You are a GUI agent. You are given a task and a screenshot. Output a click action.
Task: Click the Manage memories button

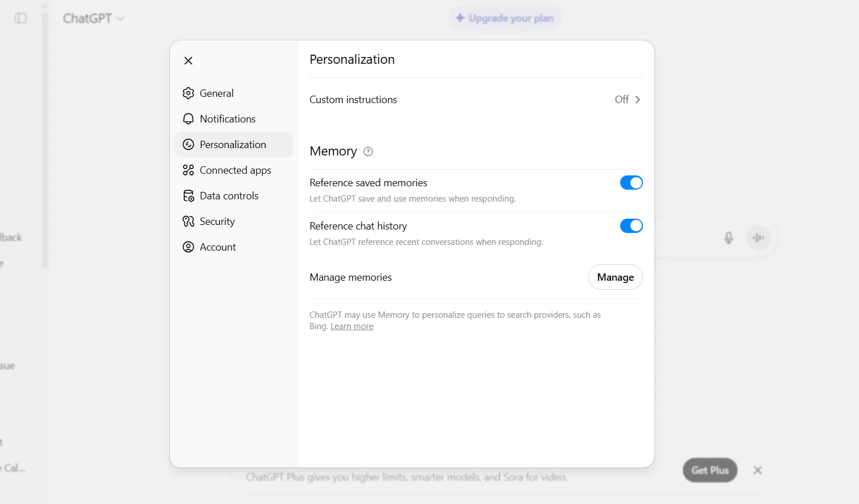615,277
